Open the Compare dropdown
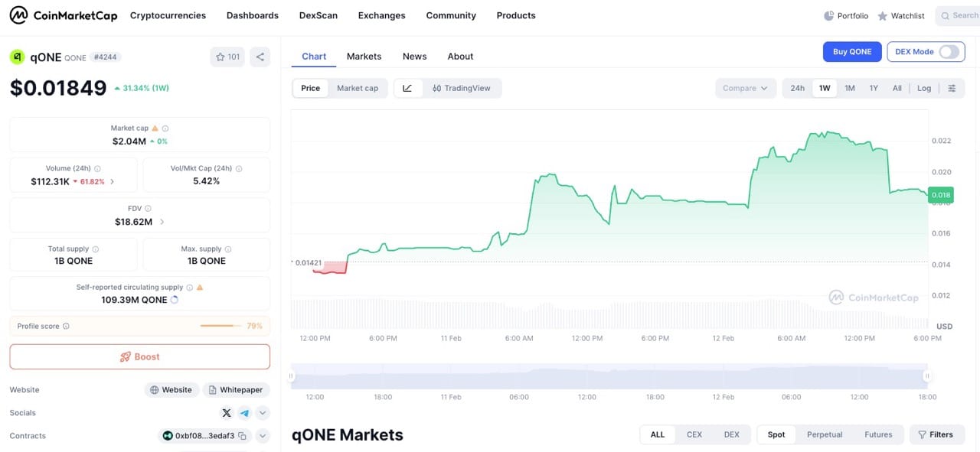This screenshot has width=980, height=452. 746,88
